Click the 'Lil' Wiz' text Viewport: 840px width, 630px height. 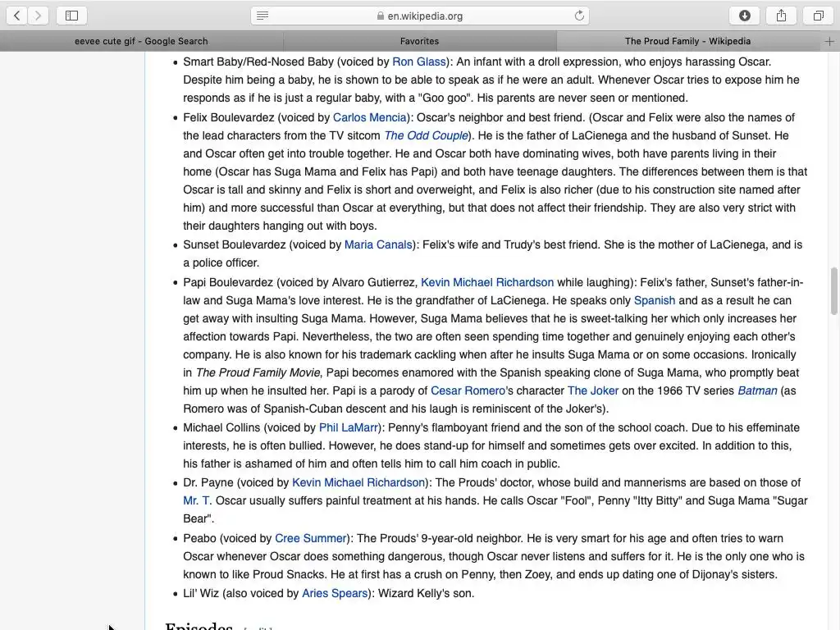[x=201, y=594]
